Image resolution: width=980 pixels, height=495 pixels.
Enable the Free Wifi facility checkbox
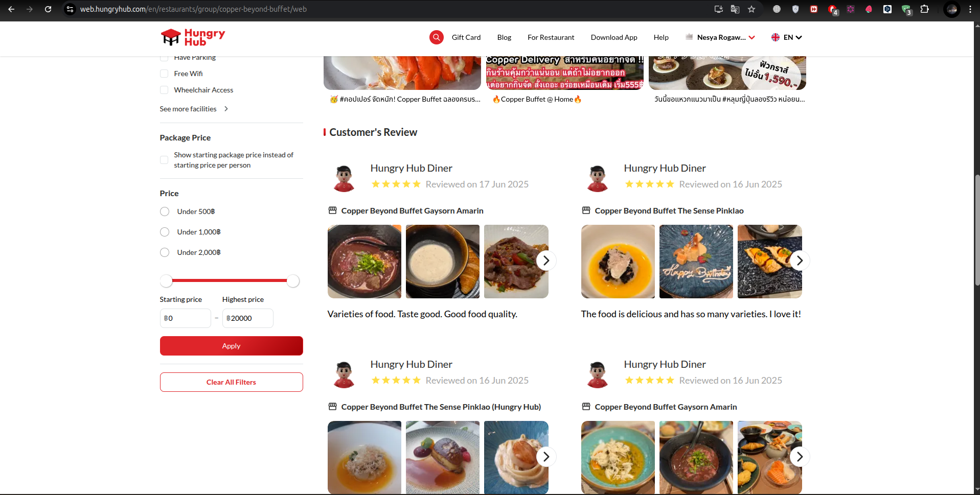pyautogui.click(x=164, y=74)
